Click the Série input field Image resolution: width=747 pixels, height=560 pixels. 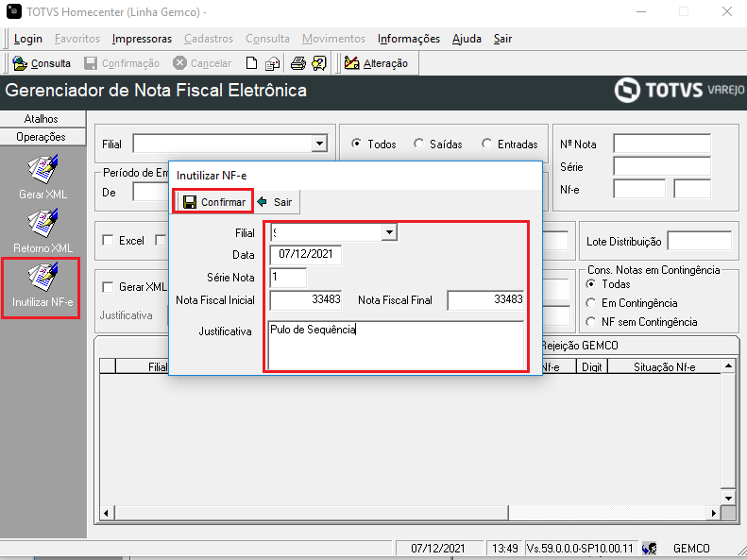pos(662,166)
